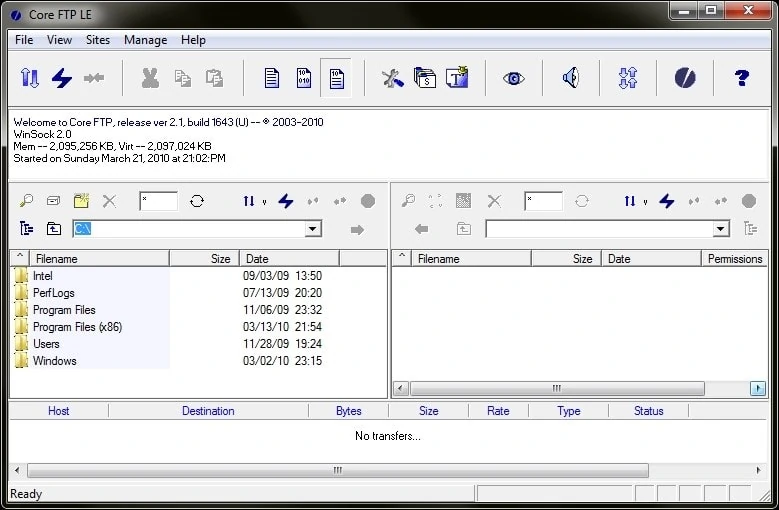This screenshot has width=779, height=510.
Task: Open help with the question mark icon
Action: coord(742,78)
